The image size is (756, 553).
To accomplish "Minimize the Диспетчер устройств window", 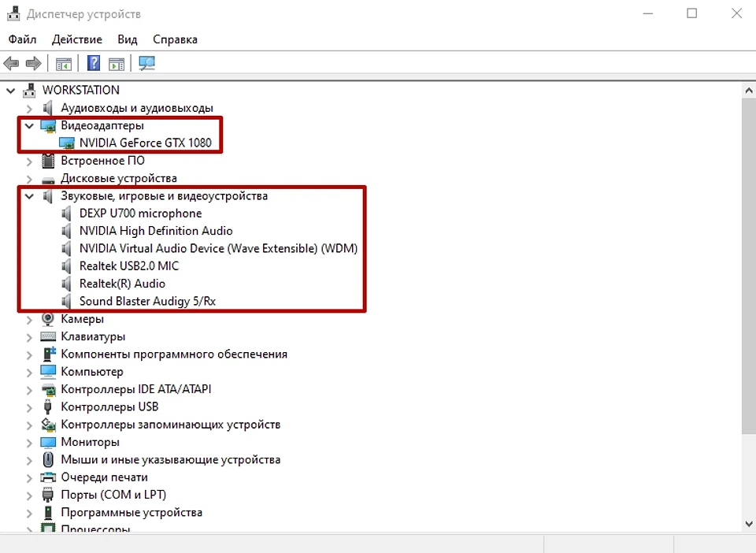I will [x=647, y=13].
